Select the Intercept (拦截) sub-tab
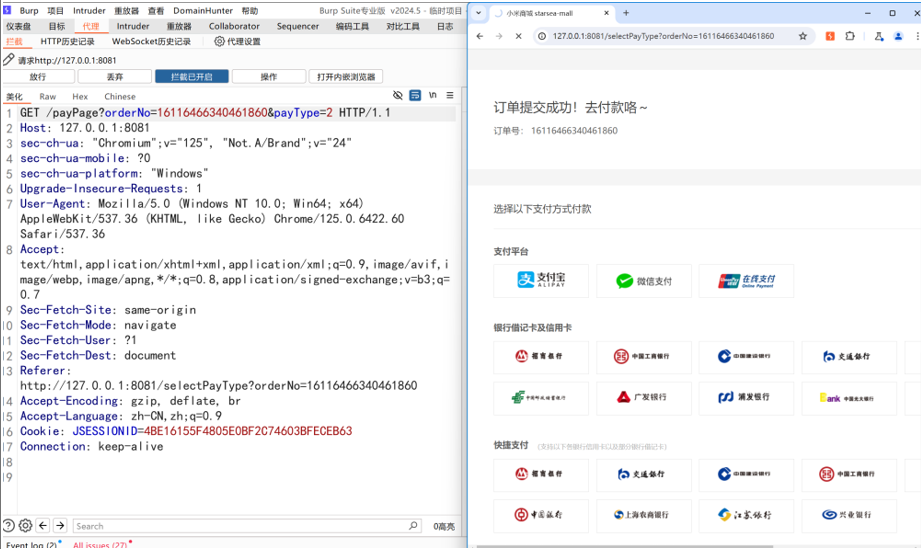The width and height of the screenshot is (921, 549). point(14,41)
